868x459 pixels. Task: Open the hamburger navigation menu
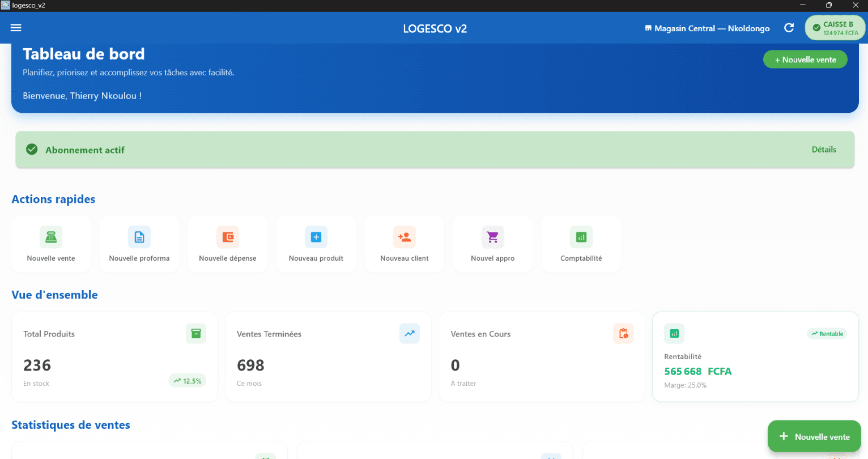[x=16, y=28]
